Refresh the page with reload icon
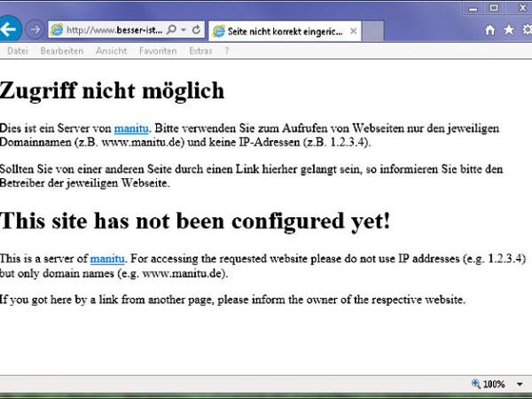532x399 pixels. [x=196, y=30]
